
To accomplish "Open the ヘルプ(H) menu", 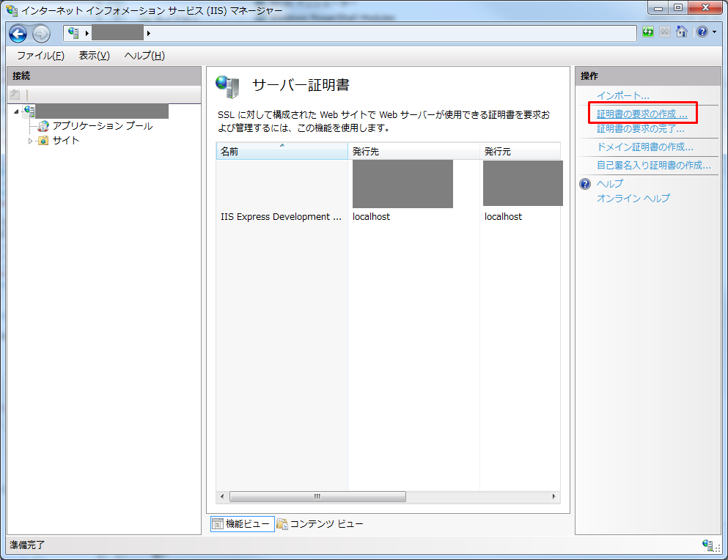I will tap(144, 55).
